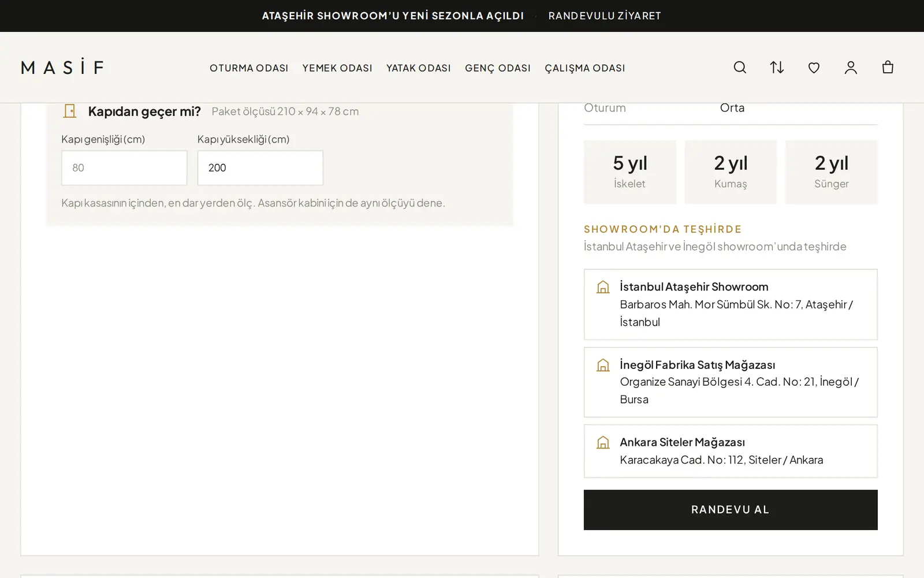Open the OTURMA ODASI menu
Screen dimensions: 924x578
coord(249,68)
